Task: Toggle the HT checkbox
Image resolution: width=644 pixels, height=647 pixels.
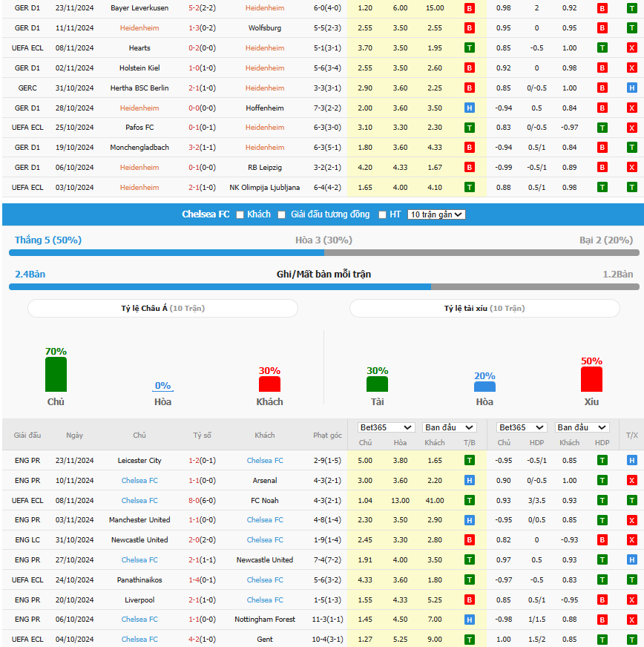Action: 382,214
